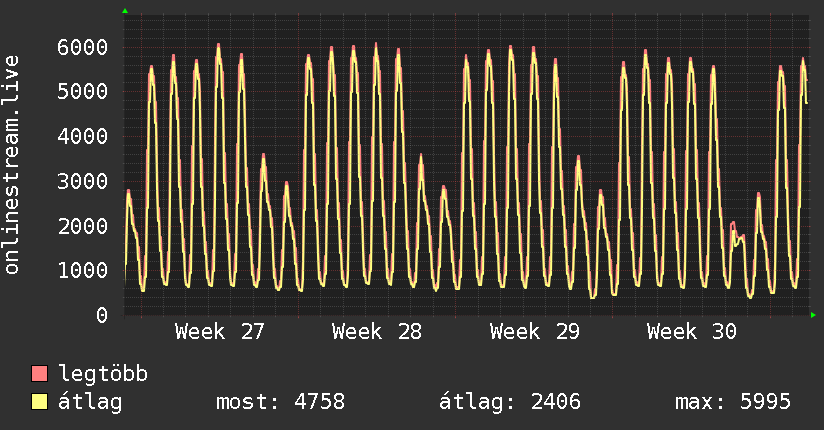Click the legtöbb legend label

tap(103, 374)
